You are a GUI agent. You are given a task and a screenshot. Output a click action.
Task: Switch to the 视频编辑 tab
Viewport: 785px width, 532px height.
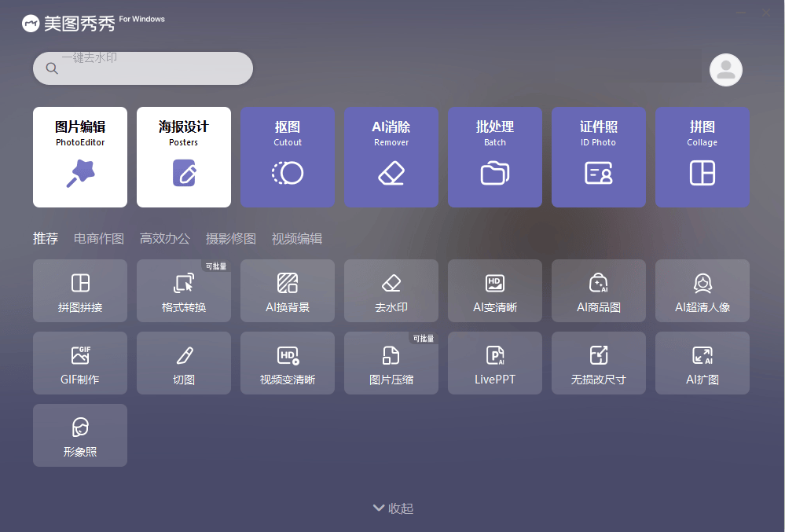pos(297,238)
